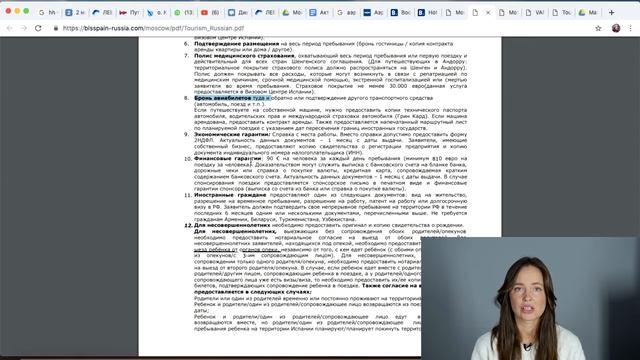640x360 pixels.
Task: Switch to the Google 'аэр' tab
Action: (347, 13)
